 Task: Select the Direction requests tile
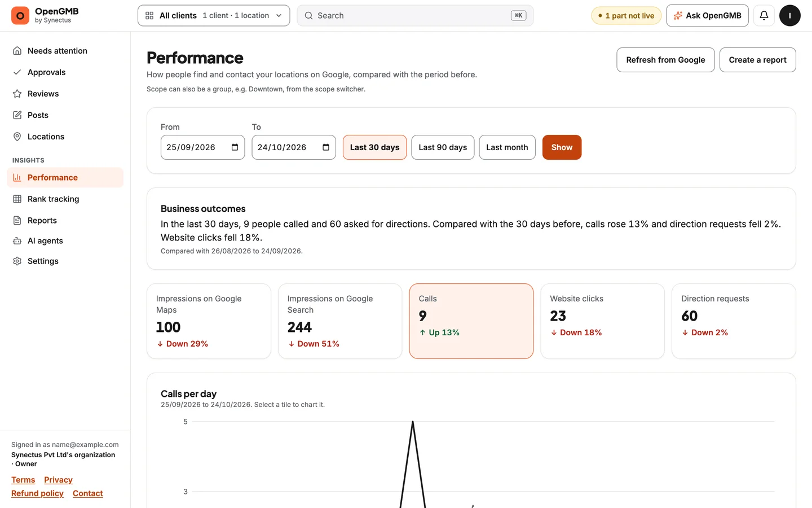pos(734,321)
